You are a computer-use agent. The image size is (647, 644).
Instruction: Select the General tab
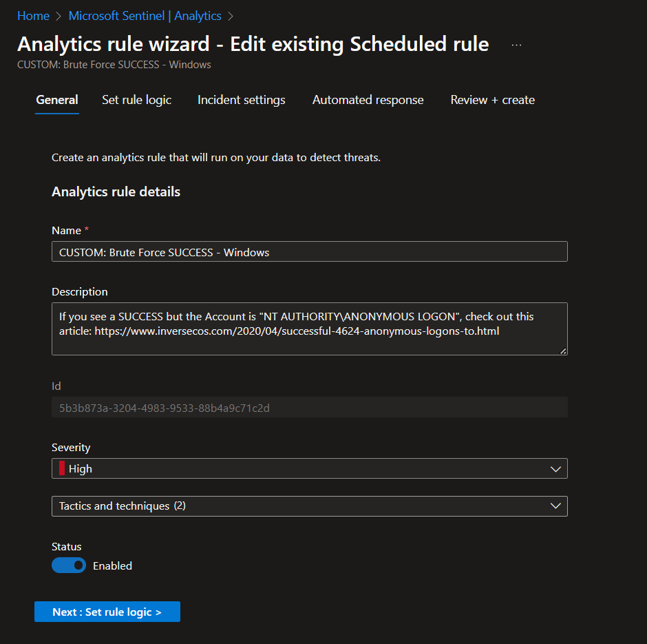57,100
